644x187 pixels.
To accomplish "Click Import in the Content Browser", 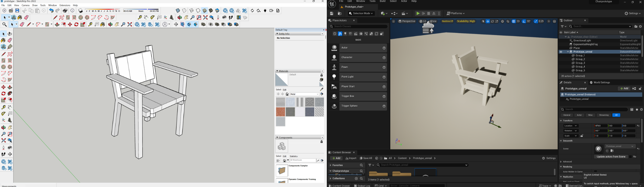I will click(x=351, y=158).
